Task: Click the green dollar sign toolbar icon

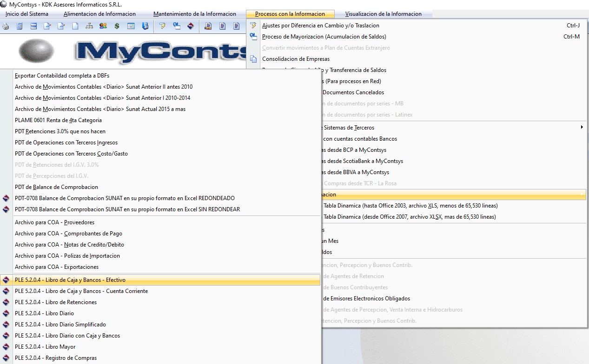Action: tap(117, 26)
